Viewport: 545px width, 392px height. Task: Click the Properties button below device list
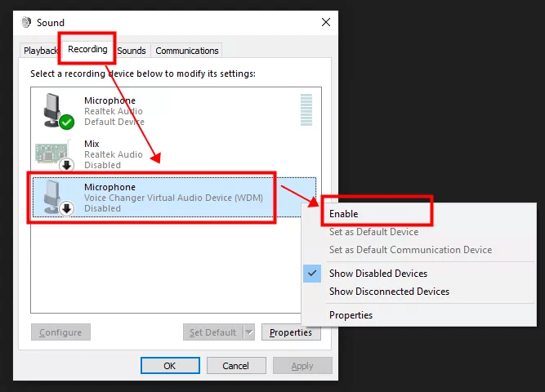tap(291, 332)
